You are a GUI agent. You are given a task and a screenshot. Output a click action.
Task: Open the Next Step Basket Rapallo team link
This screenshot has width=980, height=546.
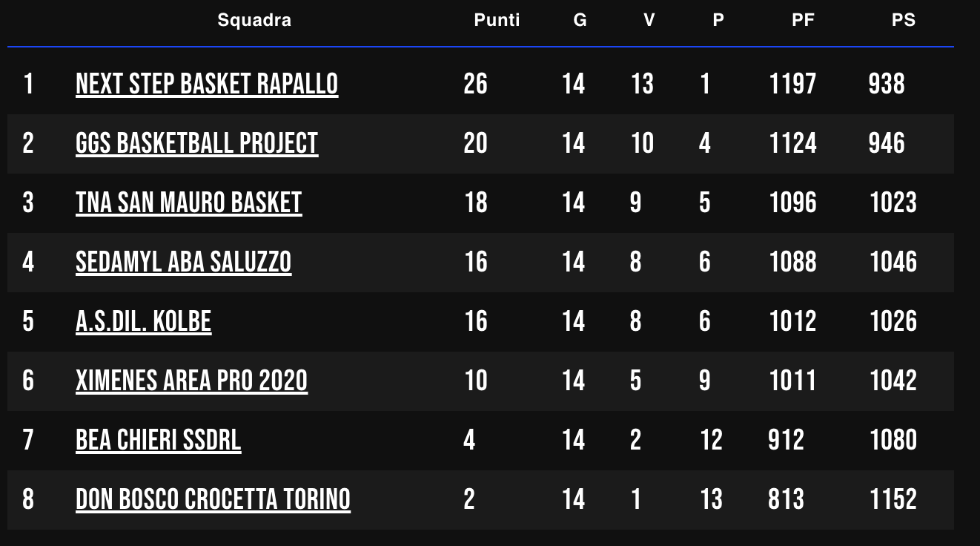click(x=207, y=84)
